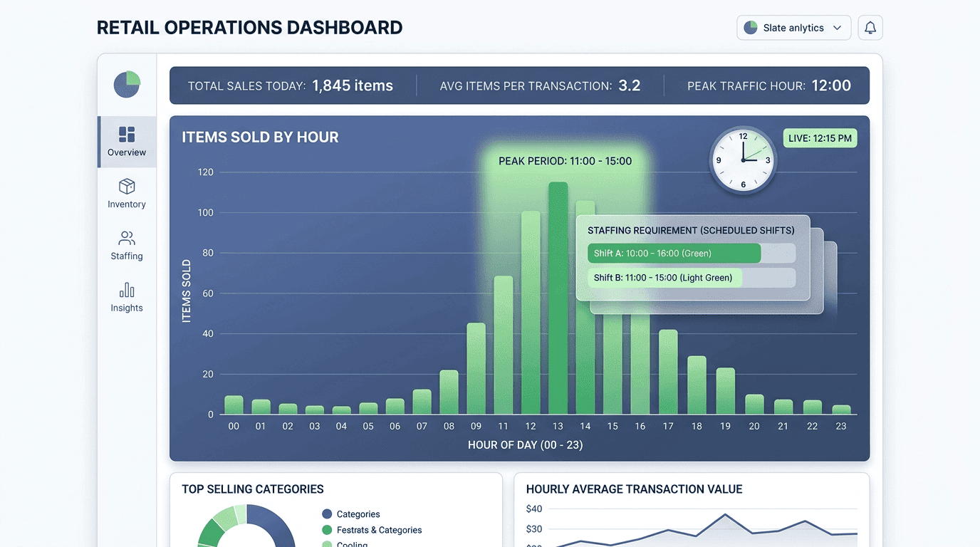Click the $30 axis label
The image size is (980, 547).
534,529
